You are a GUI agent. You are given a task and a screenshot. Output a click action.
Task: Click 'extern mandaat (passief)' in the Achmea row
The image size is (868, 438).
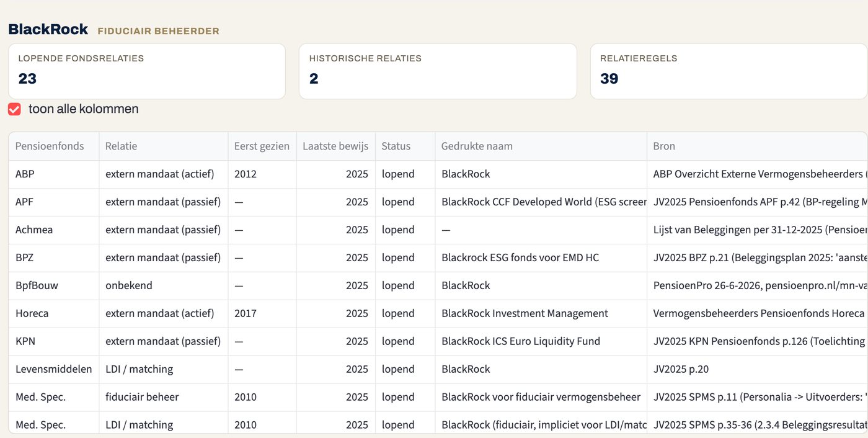(163, 230)
